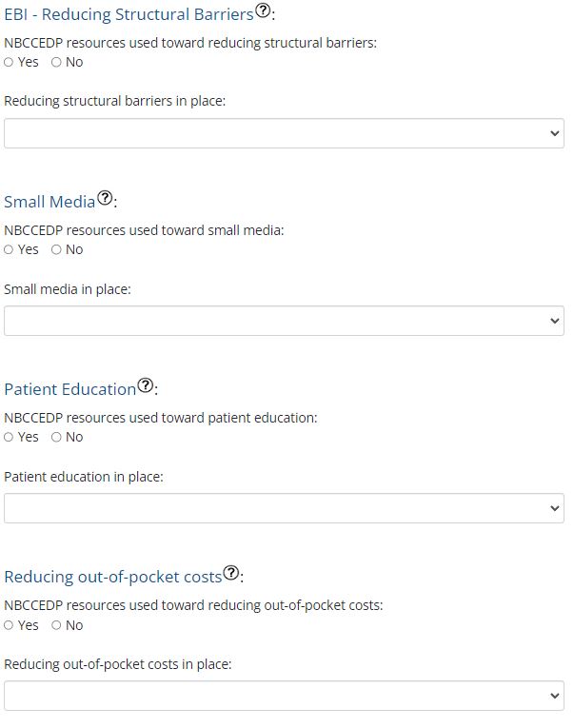Click the EBI - Reducing Structural Barriers heading
Screen dimensions: 574x728
(129, 14)
